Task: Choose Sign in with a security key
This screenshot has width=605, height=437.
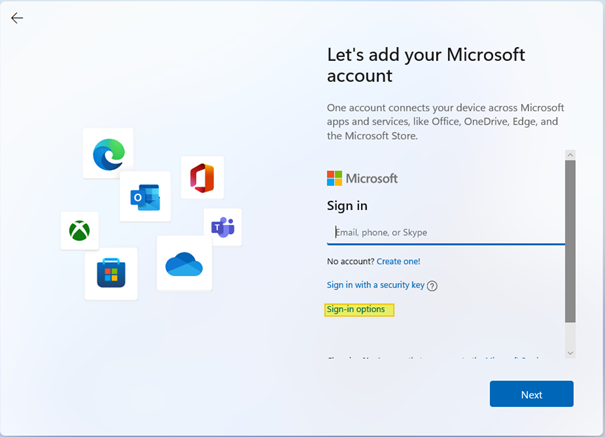Action: point(375,285)
